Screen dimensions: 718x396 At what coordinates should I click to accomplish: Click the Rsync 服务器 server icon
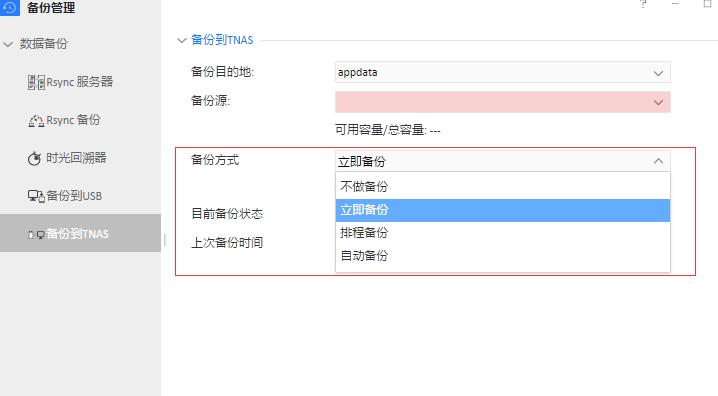pos(36,82)
